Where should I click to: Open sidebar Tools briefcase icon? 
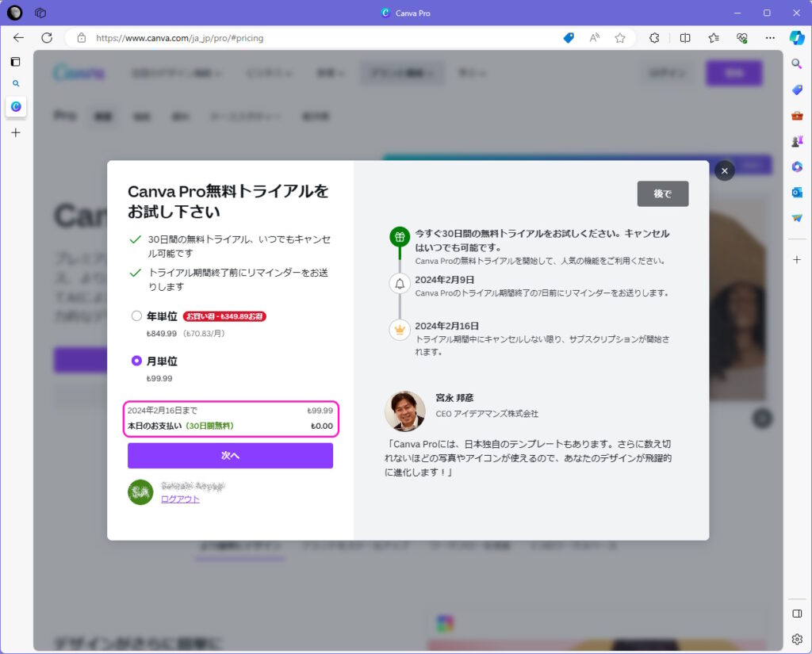click(x=797, y=115)
